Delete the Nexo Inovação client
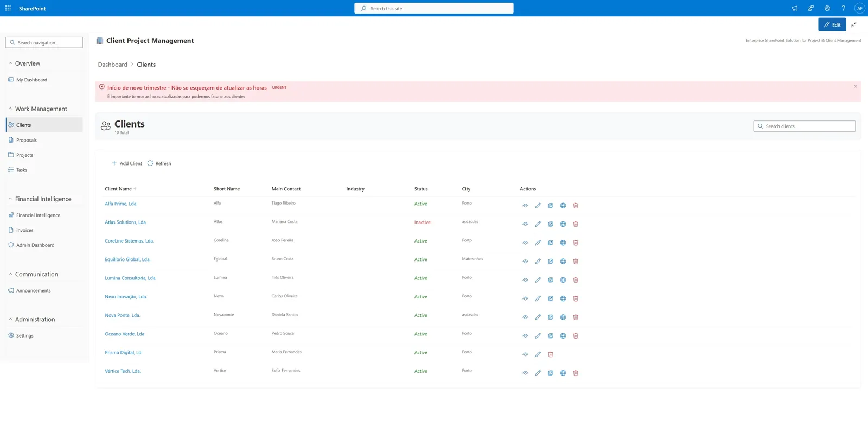Image resolution: width=868 pixels, height=445 pixels. (x=576, y=298)
